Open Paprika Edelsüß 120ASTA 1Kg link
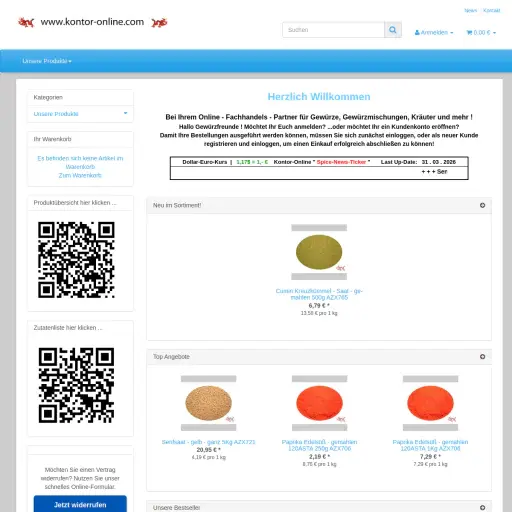 pyautogui.click(x=430, y=445)
